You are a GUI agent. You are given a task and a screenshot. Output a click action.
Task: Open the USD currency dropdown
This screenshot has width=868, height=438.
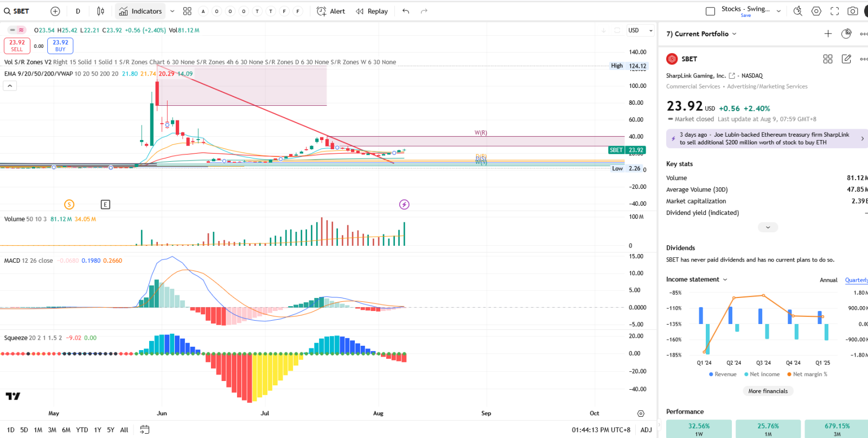click(x=641, y=30)
